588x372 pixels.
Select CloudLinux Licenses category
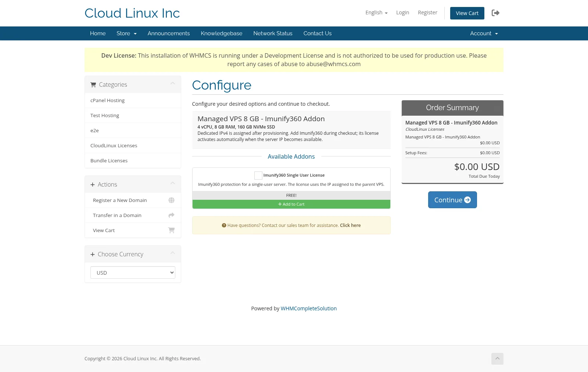(x=133, y=145)
